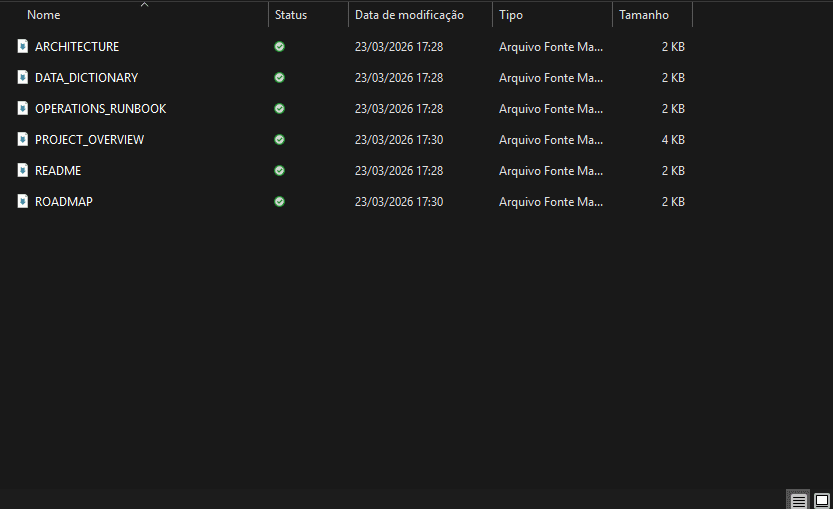833x509 pixels.
Task: Click the README file icon
Action: pyautogui.click(x=23, y=171)
